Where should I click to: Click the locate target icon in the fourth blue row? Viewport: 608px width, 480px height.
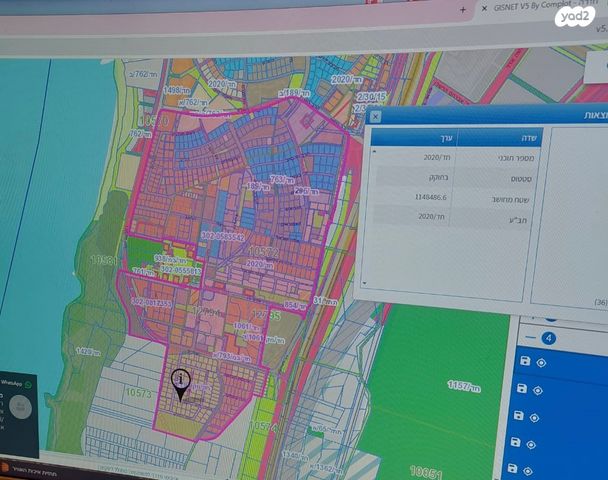coord(532,443)
